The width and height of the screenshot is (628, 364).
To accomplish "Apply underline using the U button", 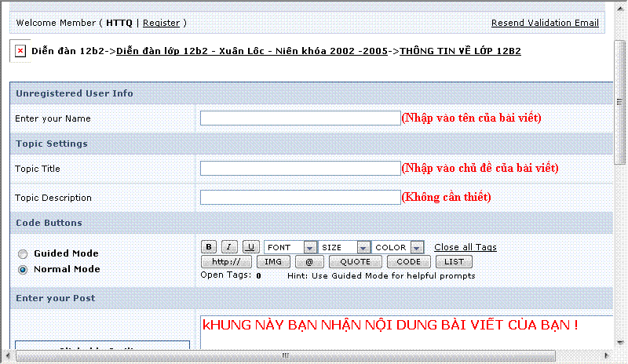I will tap(250, 246).
